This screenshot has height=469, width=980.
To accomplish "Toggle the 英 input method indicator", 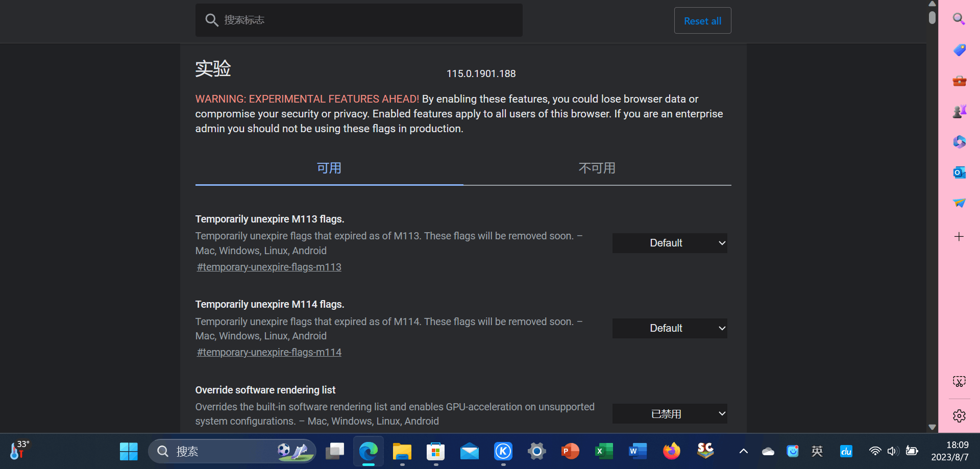I will click(817, 451).
